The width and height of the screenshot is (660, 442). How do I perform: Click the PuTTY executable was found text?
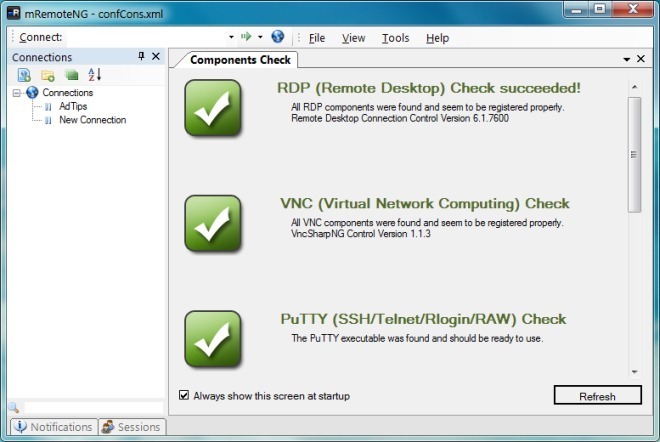[x=417, y=338]
